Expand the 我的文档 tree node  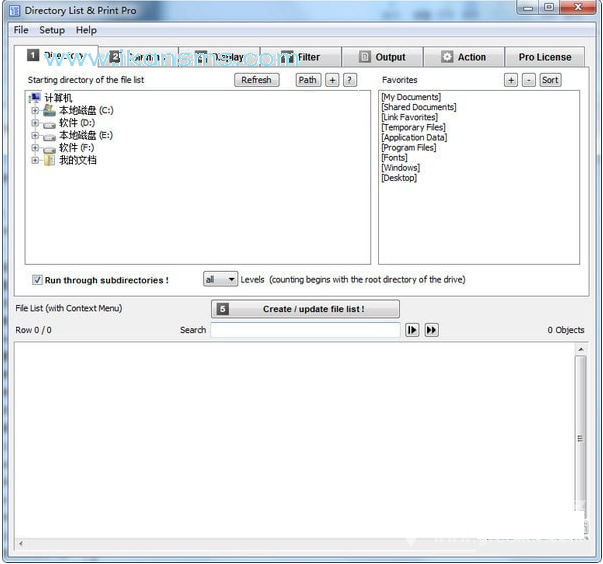[x=35, y=160]
